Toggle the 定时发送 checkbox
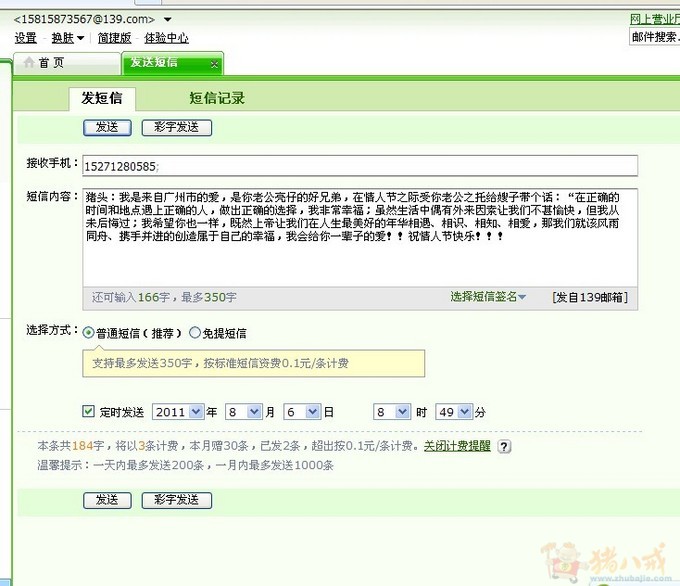The image size is (680, 586). click(x=88, y=411)
